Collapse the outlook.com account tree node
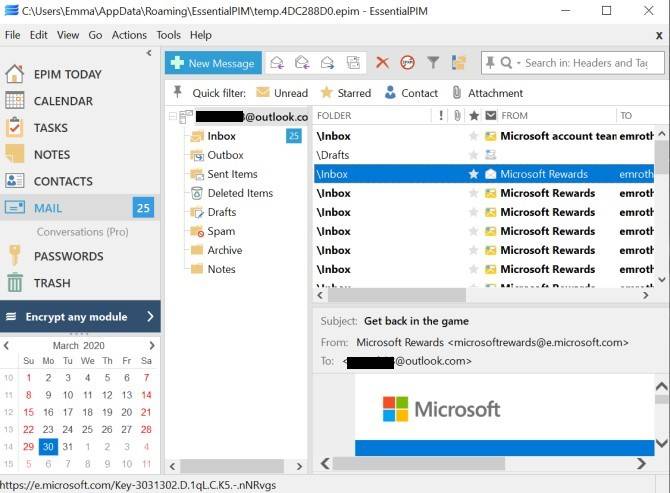 pyautogui.click(x=173, y=116)
